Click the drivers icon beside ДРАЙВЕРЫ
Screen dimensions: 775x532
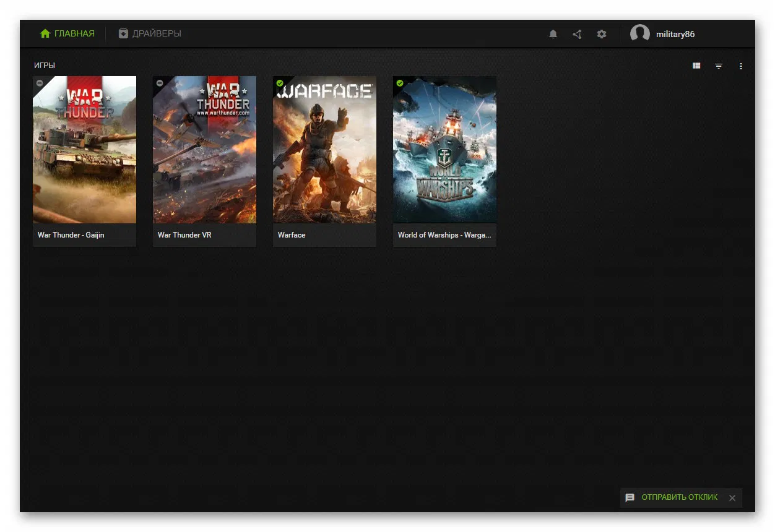[123, 33]
